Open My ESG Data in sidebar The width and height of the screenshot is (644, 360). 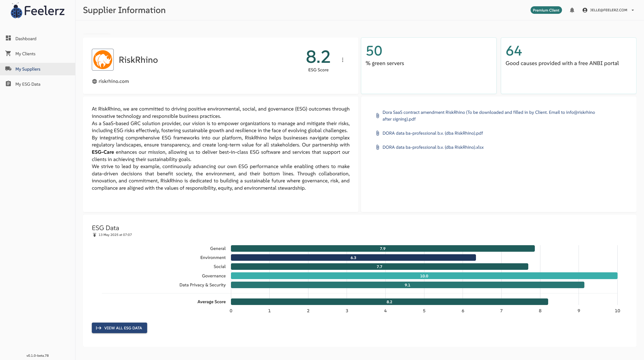38,84
